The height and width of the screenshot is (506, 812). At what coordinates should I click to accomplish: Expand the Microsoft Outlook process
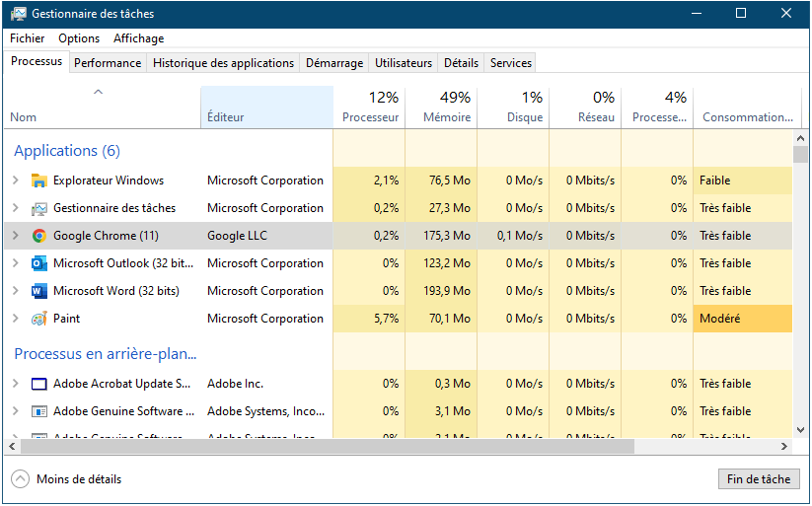(16, 263)
